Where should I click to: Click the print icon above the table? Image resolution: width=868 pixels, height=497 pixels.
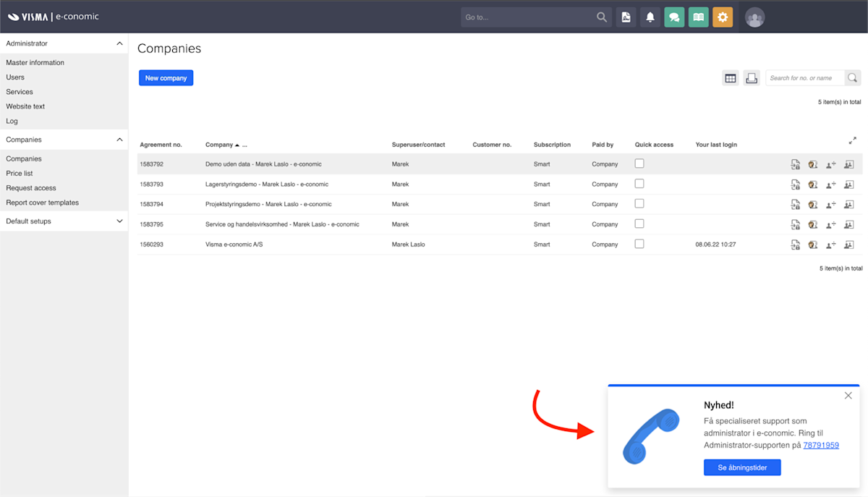[x=752, y=78]
